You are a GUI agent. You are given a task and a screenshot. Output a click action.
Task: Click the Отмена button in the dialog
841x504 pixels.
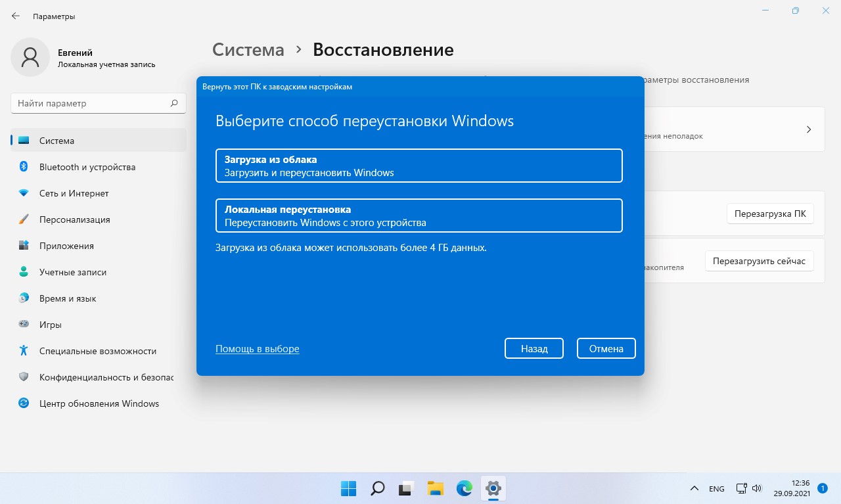(606, 348)
